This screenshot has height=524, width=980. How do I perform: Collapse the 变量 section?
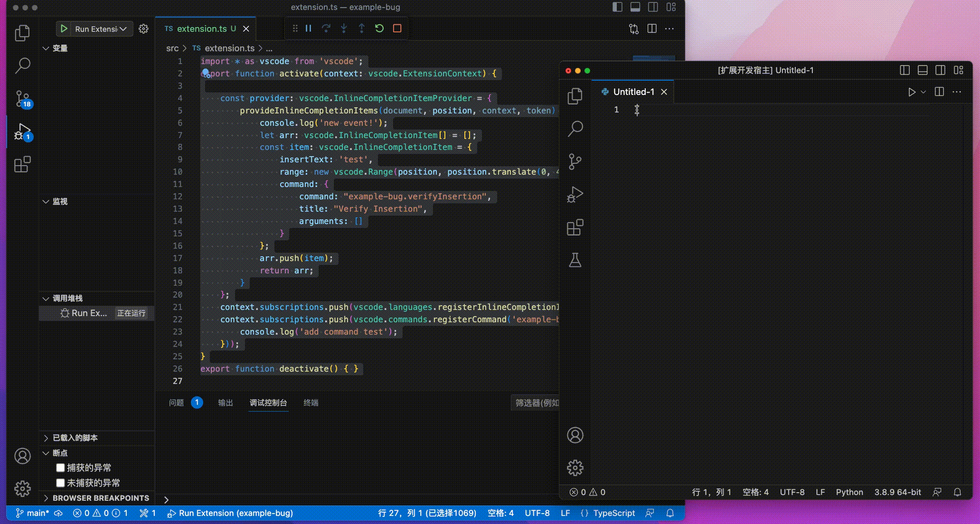[96, 48]
